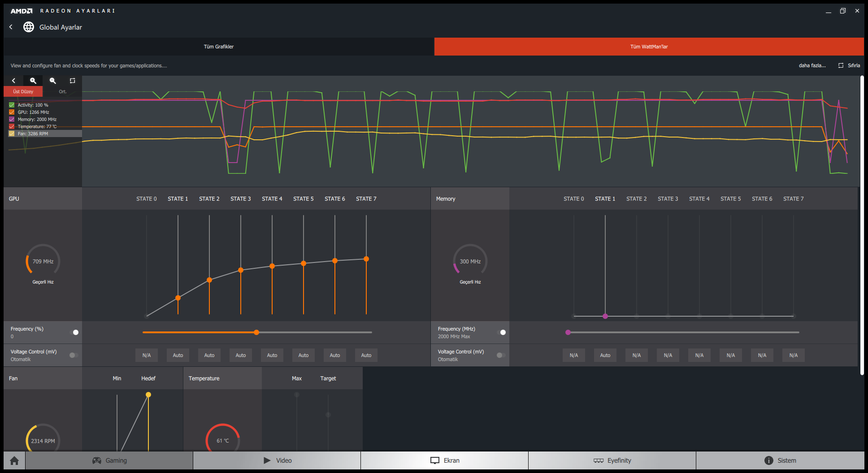Click the GPU Frequency slider handle
The height and width of the screenshot is (473, 868).
pyautogui.click(x=256, y=332)
